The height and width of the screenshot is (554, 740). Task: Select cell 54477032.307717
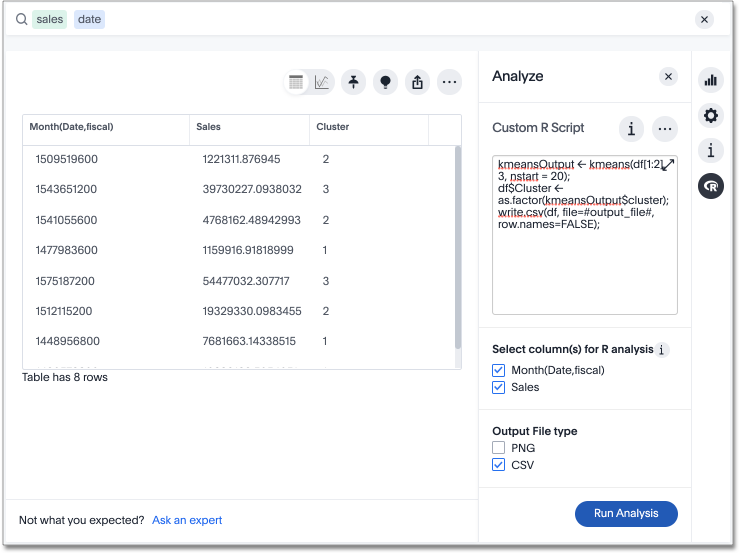(246, 281)
